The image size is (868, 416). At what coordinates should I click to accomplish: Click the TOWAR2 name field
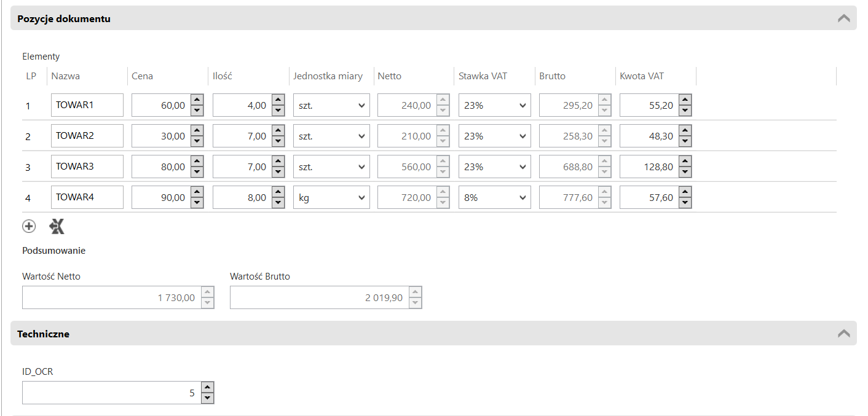coord(87,136)
